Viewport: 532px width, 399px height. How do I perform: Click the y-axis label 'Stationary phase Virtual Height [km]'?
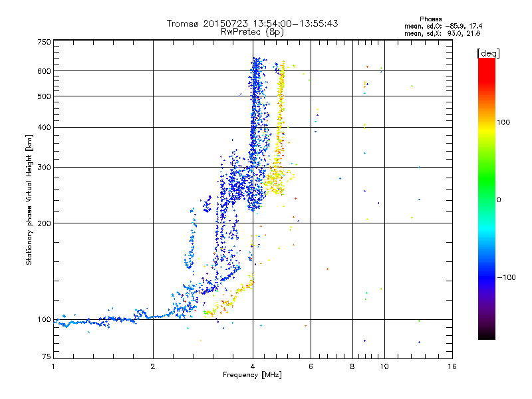coord(29,199)
